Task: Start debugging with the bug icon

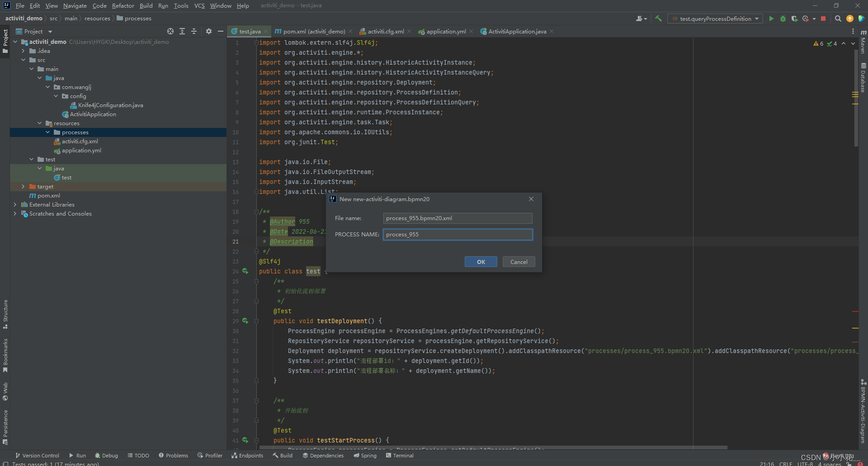Action: coord(783,19)
